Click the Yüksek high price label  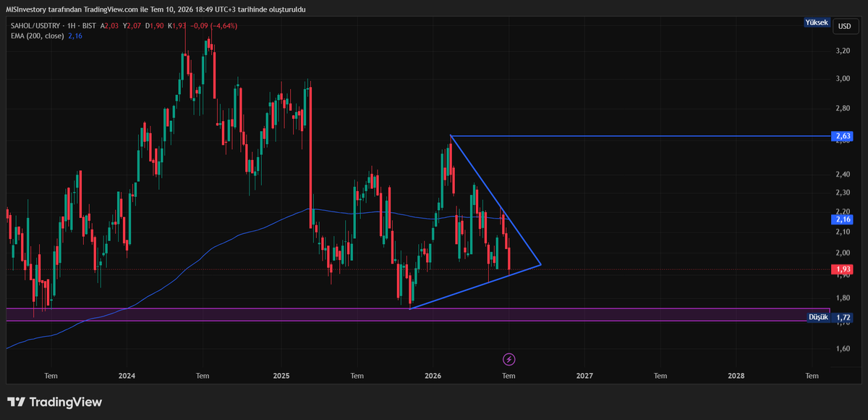pyautogui.click(x=816, y=22)
